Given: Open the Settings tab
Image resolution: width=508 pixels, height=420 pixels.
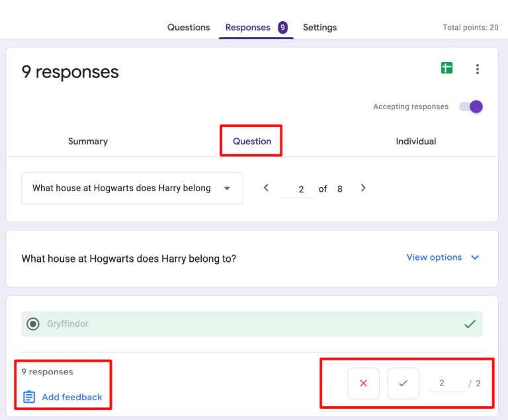Looking at the screenshot, I should point(319,27).
